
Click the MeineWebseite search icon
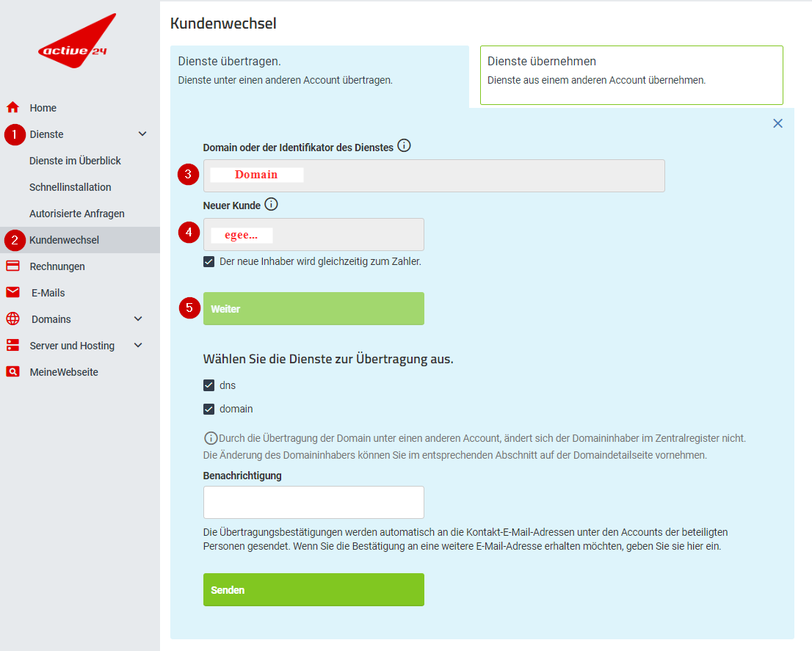click(12, 372)
